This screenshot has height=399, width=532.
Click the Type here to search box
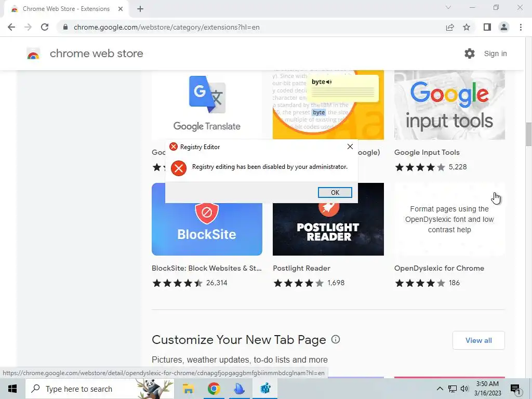click(x=99, y=389)
